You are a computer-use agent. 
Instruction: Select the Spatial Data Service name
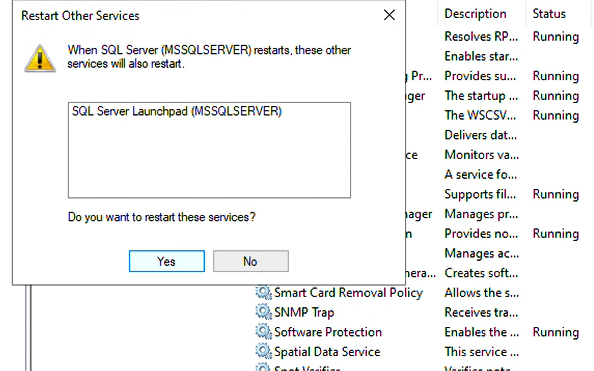pos(327,352)
